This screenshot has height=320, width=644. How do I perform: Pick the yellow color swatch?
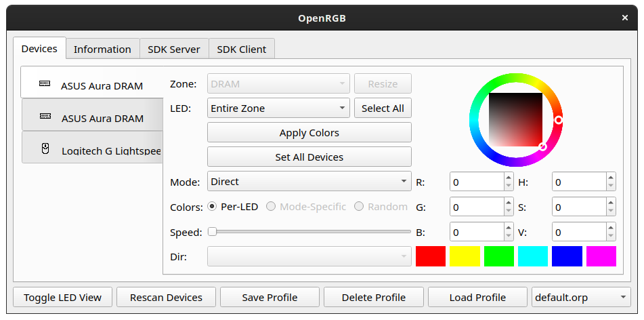pyautogui.click(x=465, y=256)
